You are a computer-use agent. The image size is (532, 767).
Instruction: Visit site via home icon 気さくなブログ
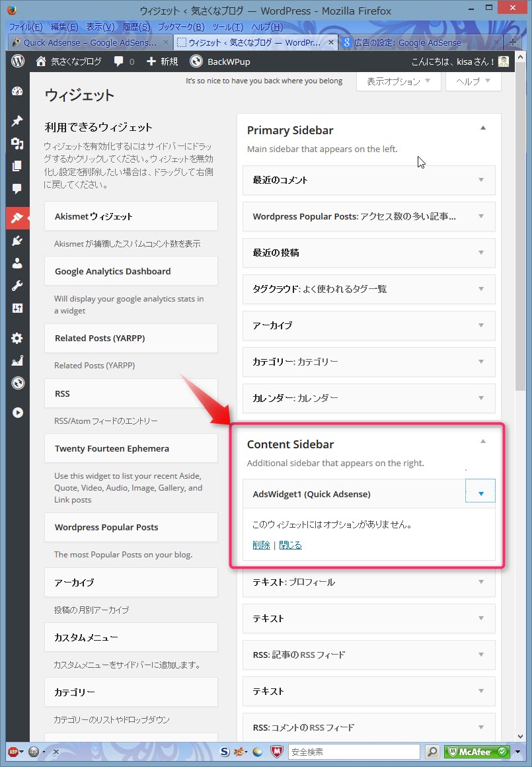tap(69, 61)
